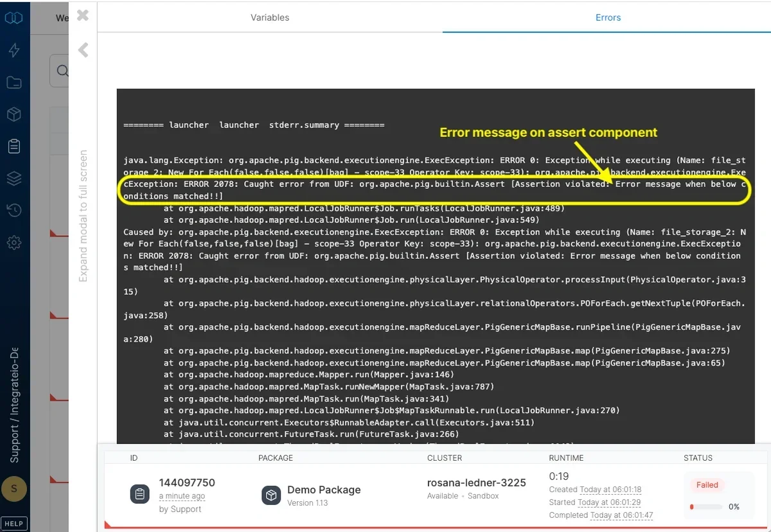
Task: Click the Demo Package cube icon
Action: (x=270, y=495)
